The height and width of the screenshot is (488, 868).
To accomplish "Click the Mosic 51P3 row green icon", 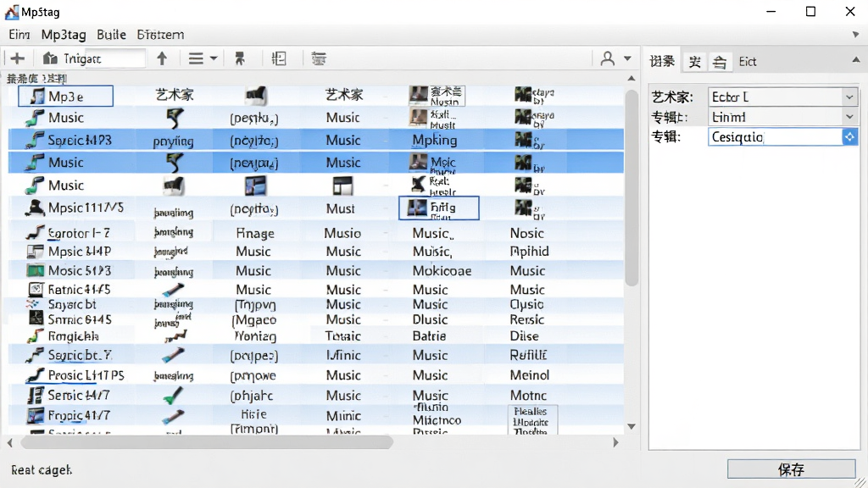I will (x=36, y=270).
